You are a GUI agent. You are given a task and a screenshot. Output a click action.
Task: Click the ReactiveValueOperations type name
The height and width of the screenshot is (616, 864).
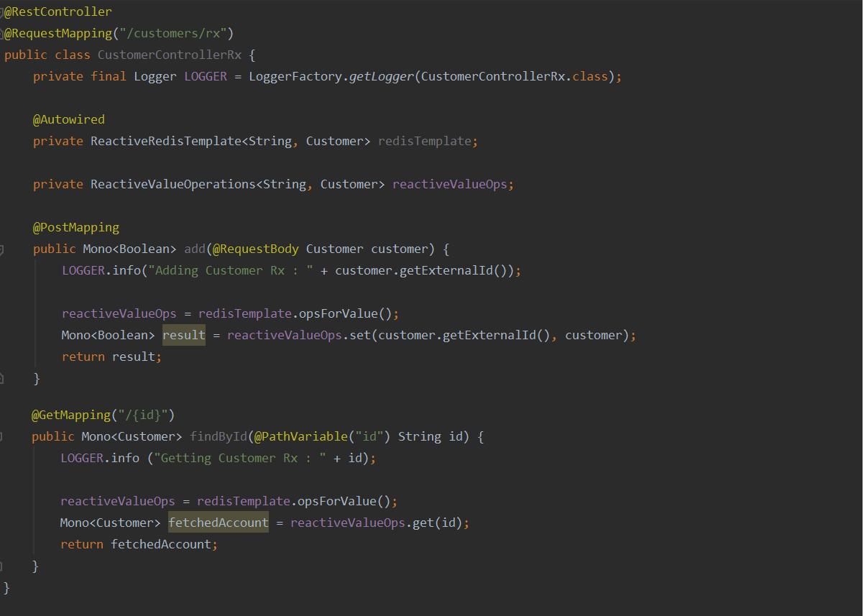pos(173,184)
